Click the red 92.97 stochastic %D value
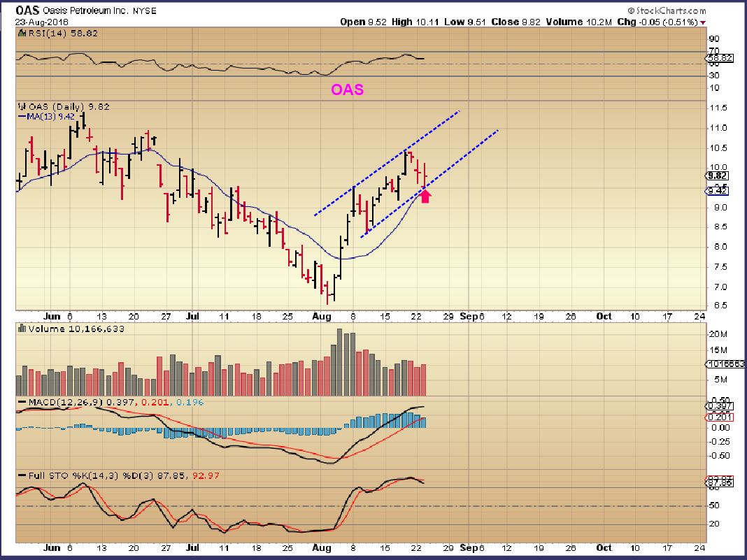The height and width of the screenshot is (560, 747). [206, 475]
